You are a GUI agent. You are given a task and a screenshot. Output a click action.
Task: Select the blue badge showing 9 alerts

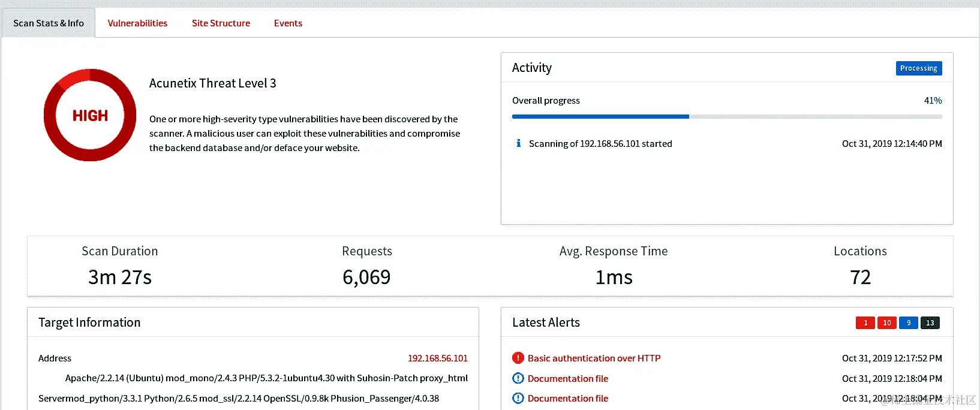[x=909, y=322]
